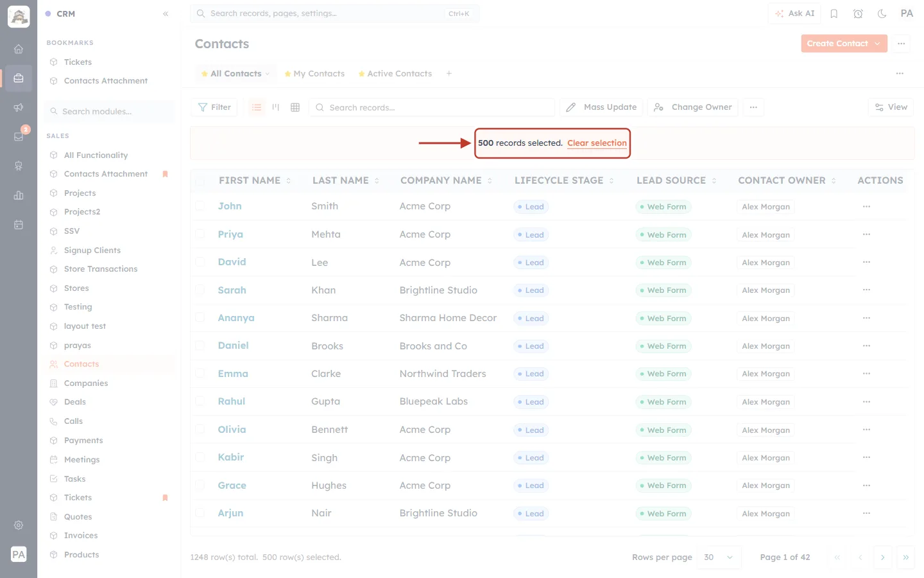
Task: Collapse the CRM sidebar with double chevron
Action: point(166,13)
